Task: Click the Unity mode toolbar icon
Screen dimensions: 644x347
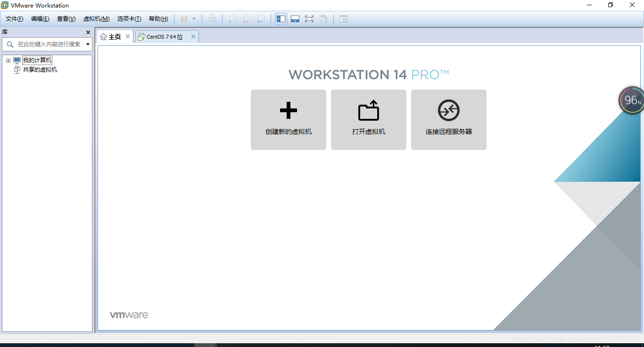Action: coord(323,19)
